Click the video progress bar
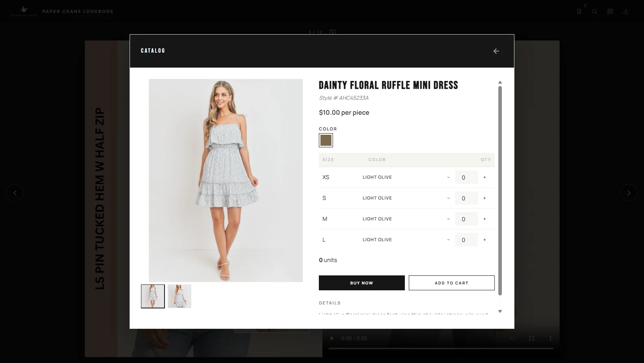The image size is (644, 363). 441,348
